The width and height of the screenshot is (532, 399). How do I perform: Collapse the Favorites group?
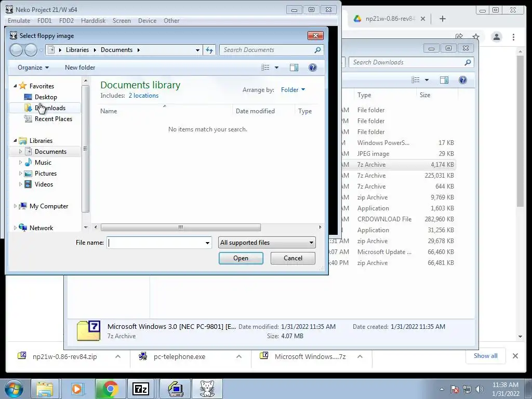(x=15, y=86)
